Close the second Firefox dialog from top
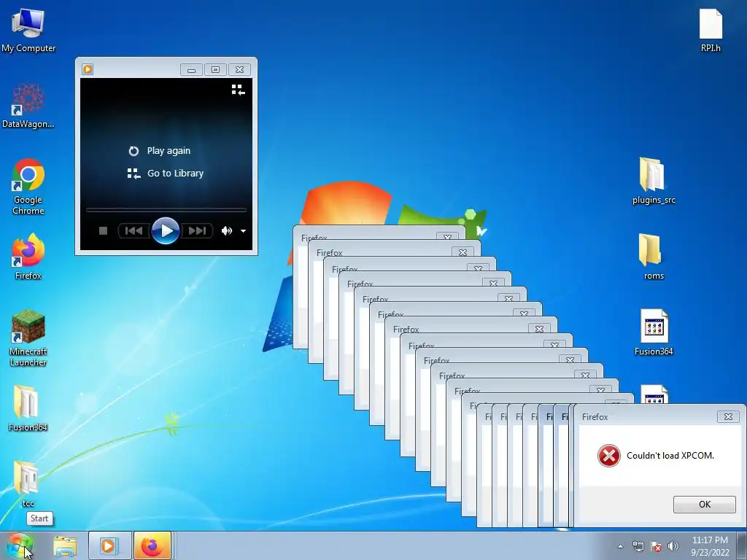 point(462,252)
